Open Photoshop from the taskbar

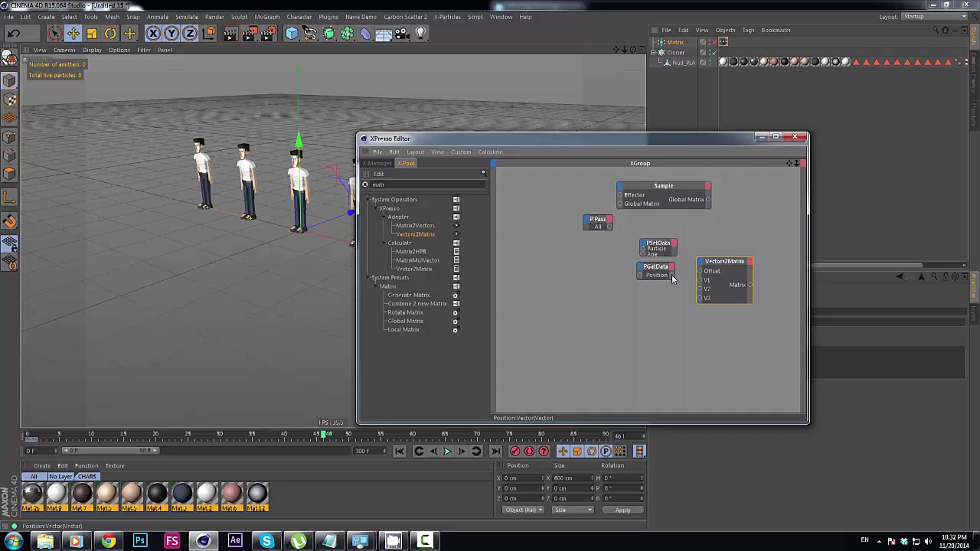pos(140,541)
